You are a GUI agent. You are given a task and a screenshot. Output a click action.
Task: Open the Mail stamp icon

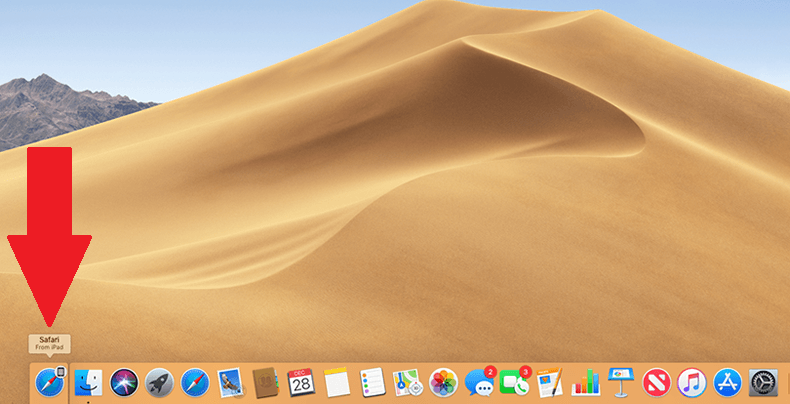(230, 383)
